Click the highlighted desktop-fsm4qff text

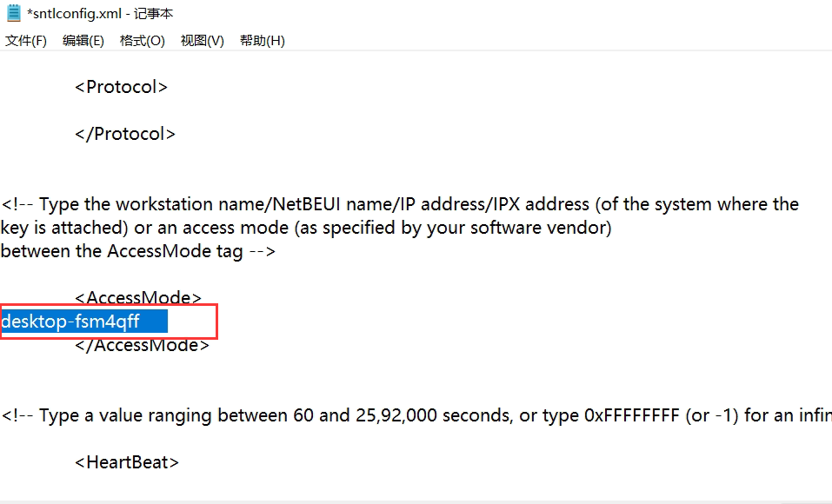pos(70,322)
